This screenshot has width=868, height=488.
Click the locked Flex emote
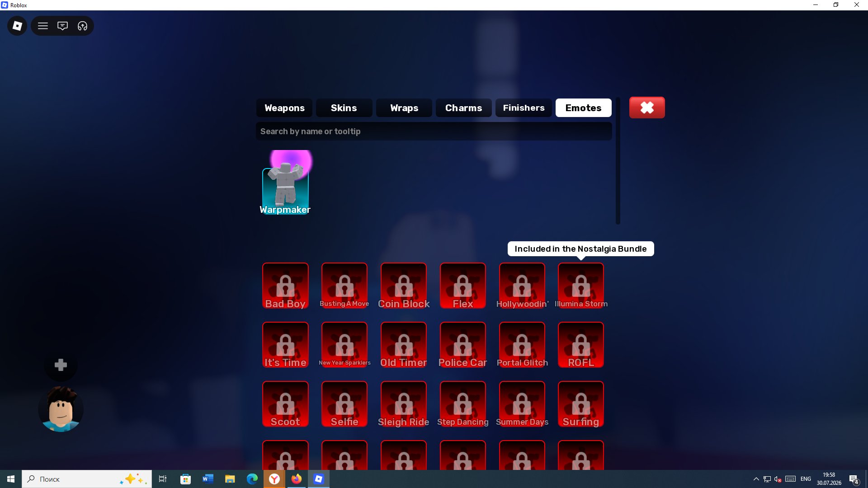click(x=463, y=286)
